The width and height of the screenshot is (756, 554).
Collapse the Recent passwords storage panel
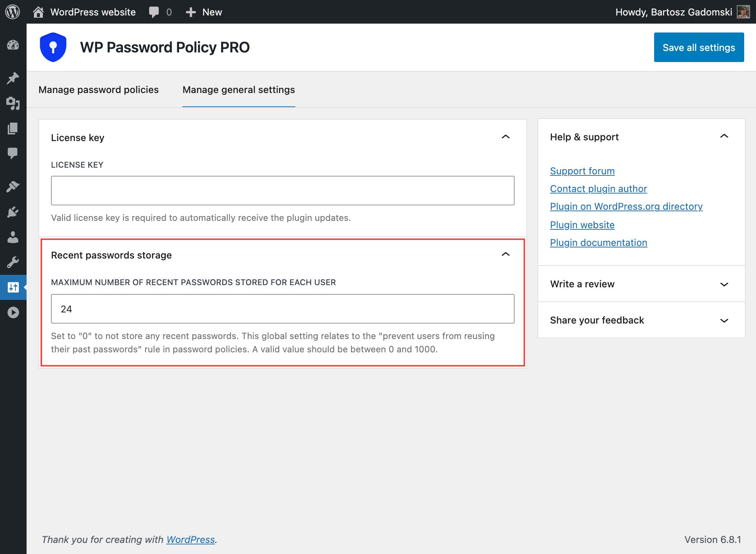506,254
